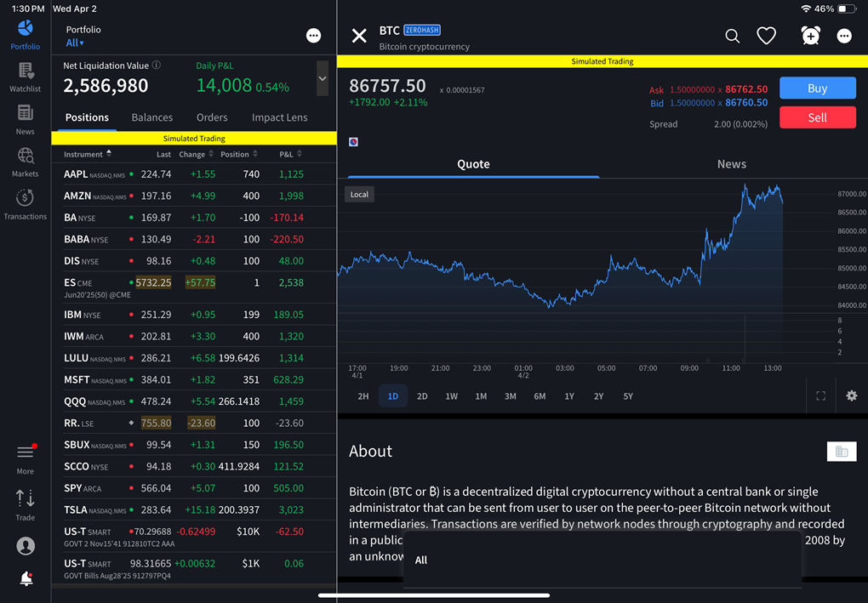Switch chart range to 1Y
868x603 pixels.
569,396
